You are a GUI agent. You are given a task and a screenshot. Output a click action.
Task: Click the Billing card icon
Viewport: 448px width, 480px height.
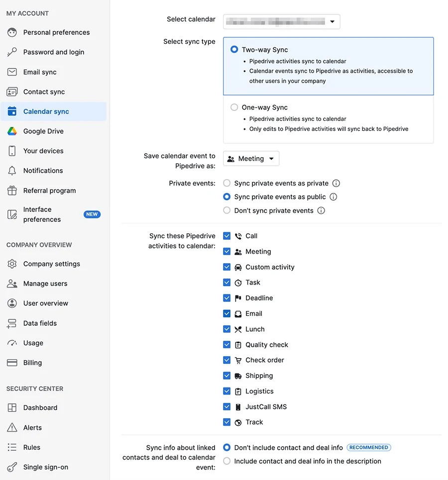coord(12,363)
